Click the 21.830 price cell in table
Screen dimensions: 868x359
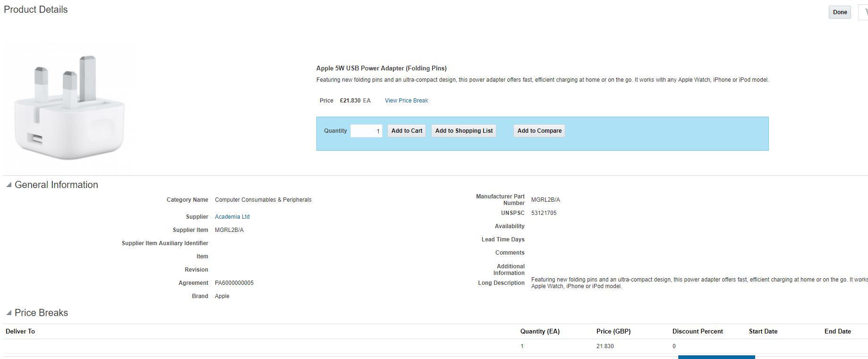605,346
